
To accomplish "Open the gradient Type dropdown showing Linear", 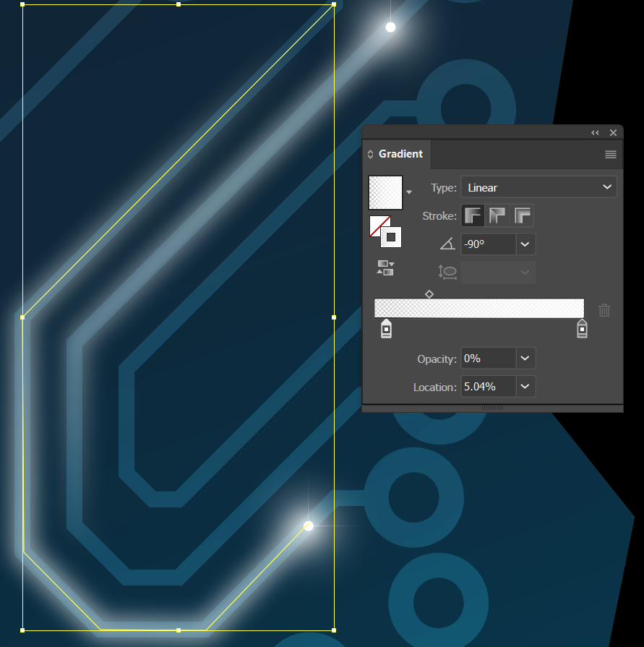I will pos(538,187).
